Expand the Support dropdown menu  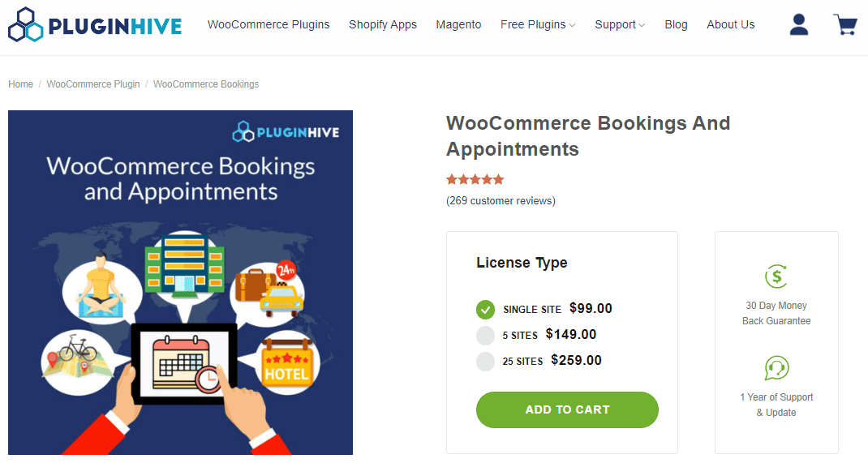[x=620, y=25]
